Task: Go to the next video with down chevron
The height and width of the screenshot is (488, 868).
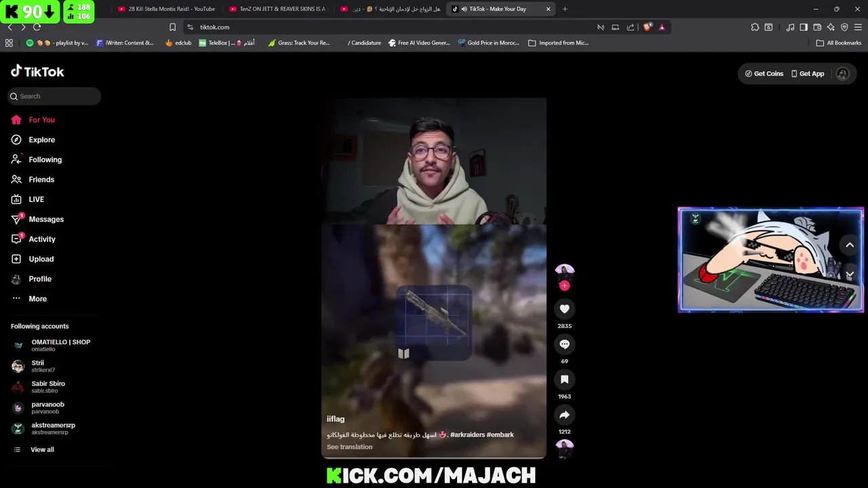Action: click(x=850, y=274)
